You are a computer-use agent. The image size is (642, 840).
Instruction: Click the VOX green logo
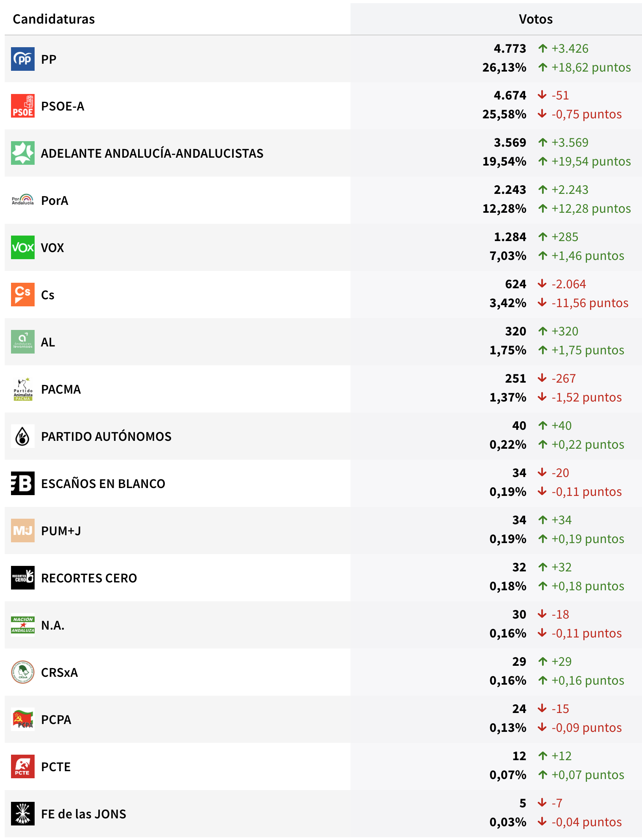pos(23,248)
